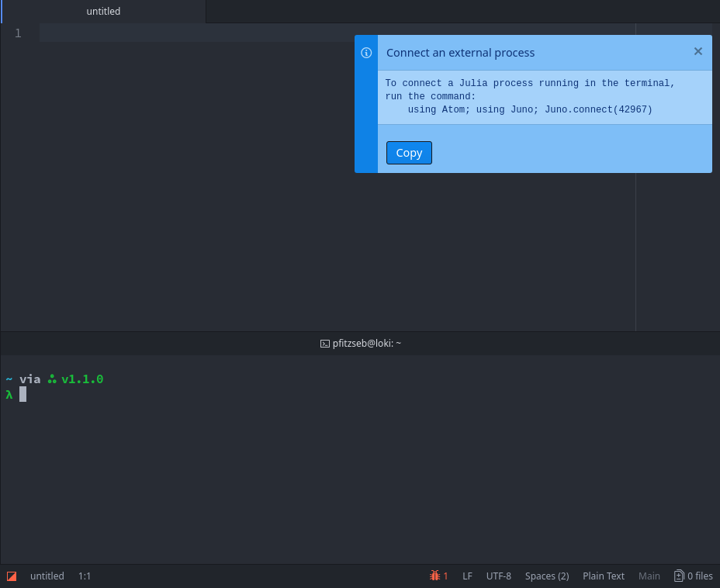Select the Plain Text grammar
720x588 pixels.
click(604, 576)
